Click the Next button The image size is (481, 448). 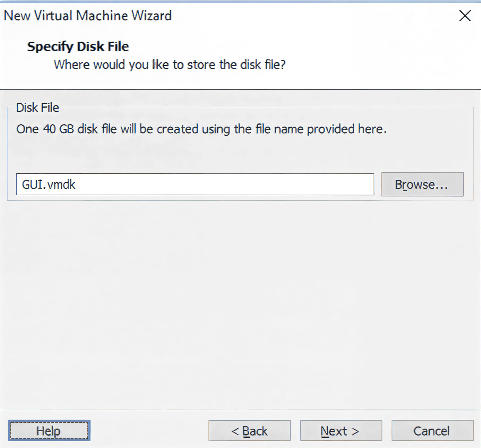(x=341, y=431)
